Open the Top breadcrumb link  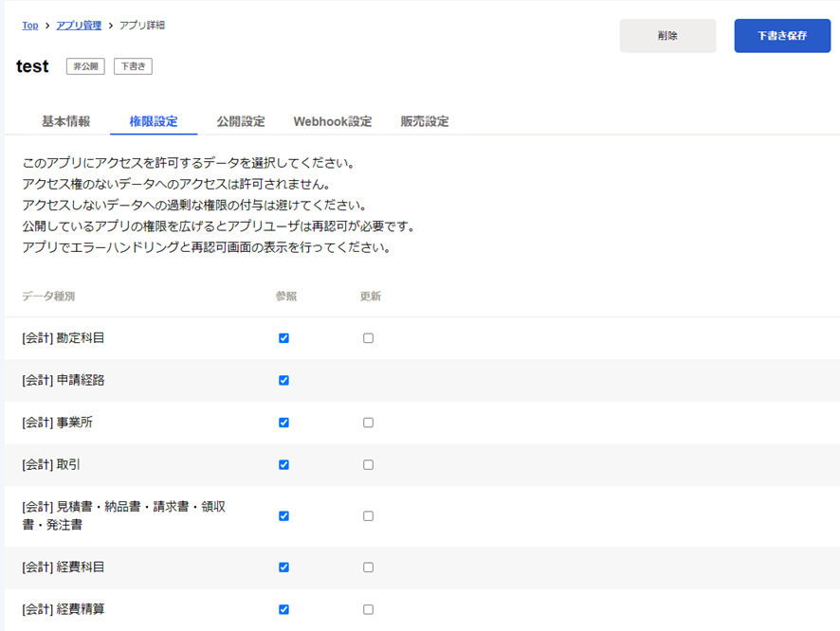tap(30, 26)
